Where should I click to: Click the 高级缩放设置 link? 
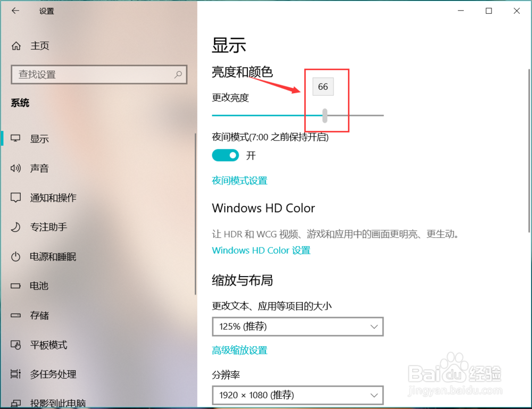pos(239,350)
